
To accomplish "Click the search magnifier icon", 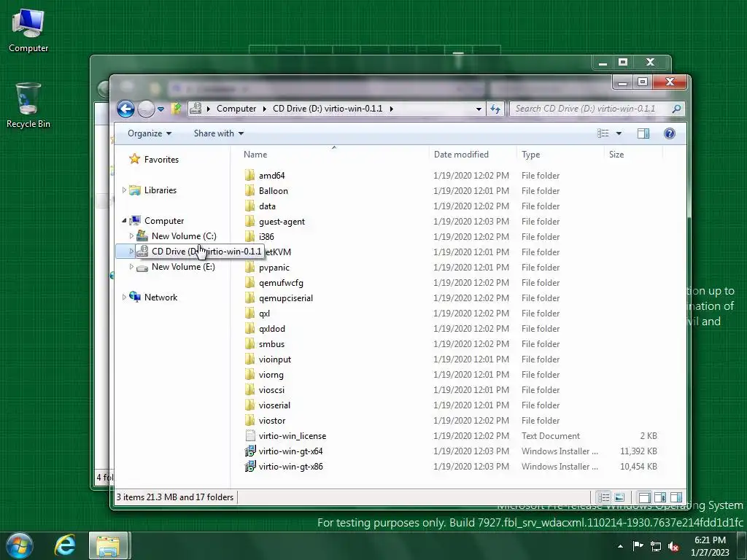I will (676, 109).
